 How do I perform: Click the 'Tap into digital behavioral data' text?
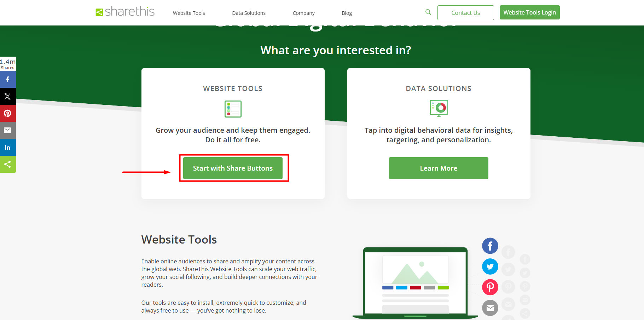(x=439, y=135)
